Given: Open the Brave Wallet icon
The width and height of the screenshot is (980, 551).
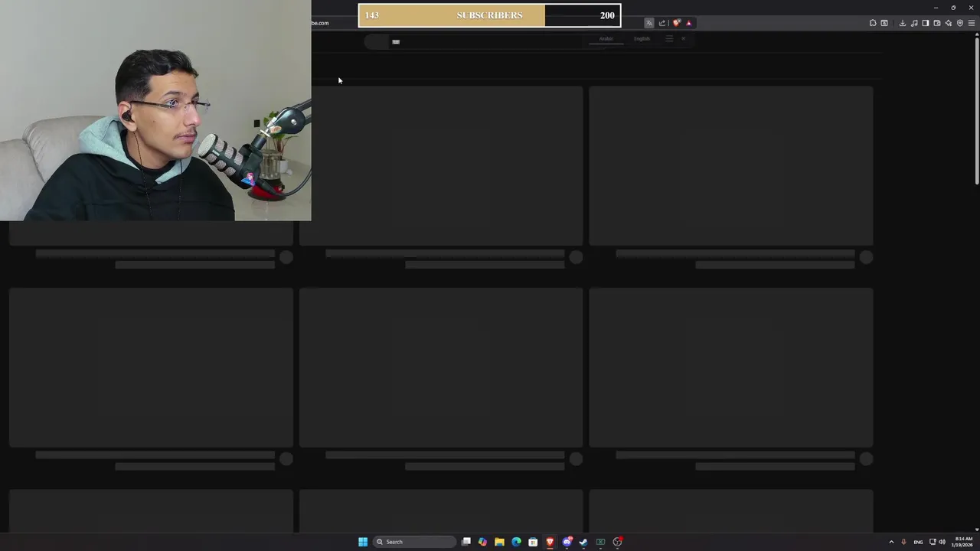Looking at the screenshot, I should pyautogui.click(x=937, y=23).
